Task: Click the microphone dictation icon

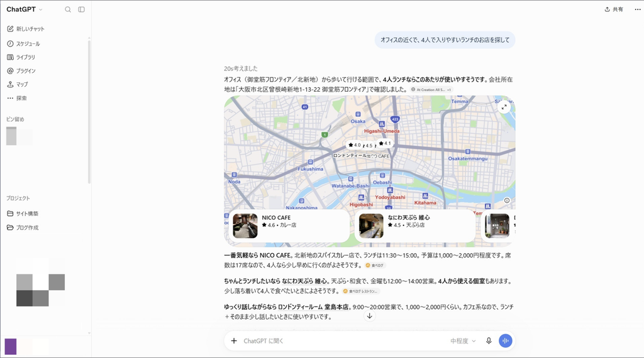Action: click(488, 341)
